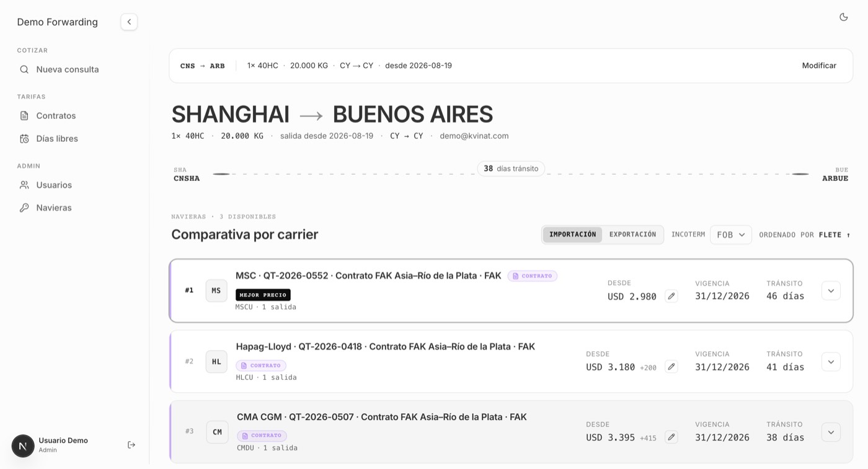Toggle sort order by Flete
868x469 pixels.
click(835, 235)
